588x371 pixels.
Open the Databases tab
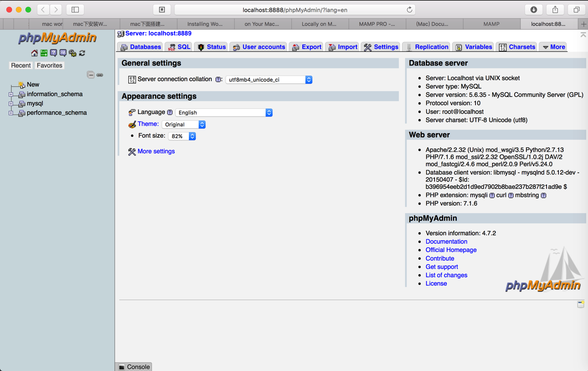coord(141,47)
